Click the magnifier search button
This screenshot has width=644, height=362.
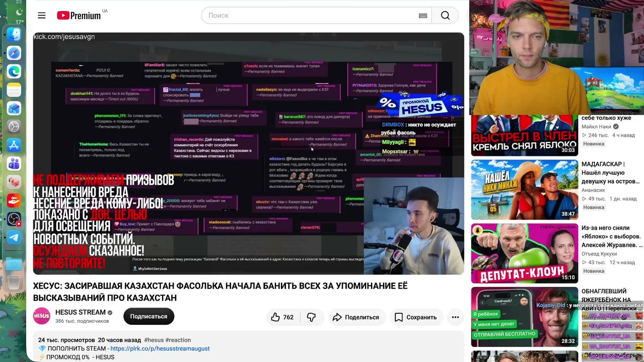pos(445,16)
